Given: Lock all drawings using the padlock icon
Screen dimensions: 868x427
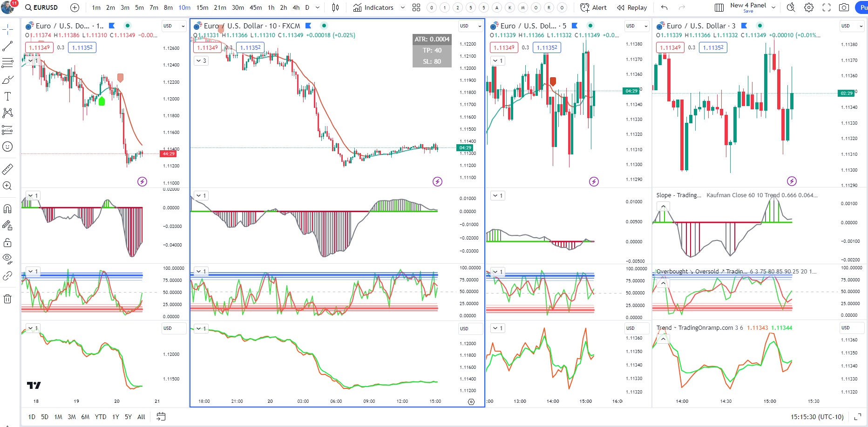Looking at the screenshot, I should pyautogui.click(x=7, y=242).
